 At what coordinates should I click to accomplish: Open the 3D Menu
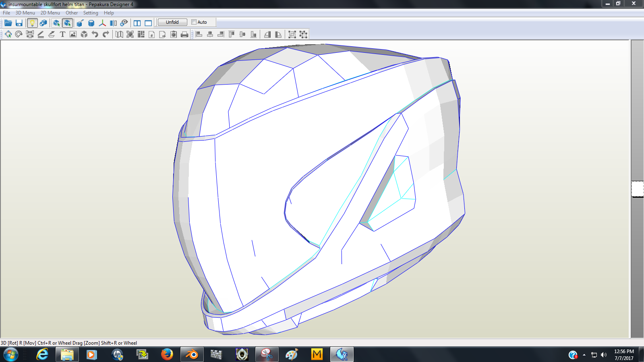click(x=25, y=13)
